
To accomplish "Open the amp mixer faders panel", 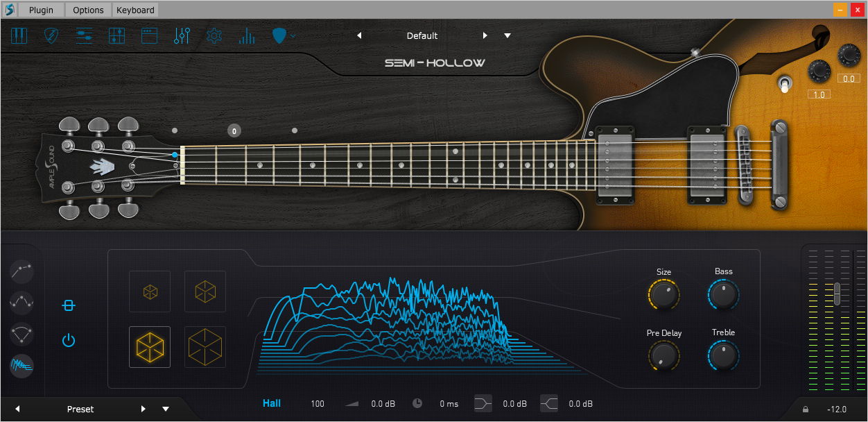I will (x=117, y=36).
